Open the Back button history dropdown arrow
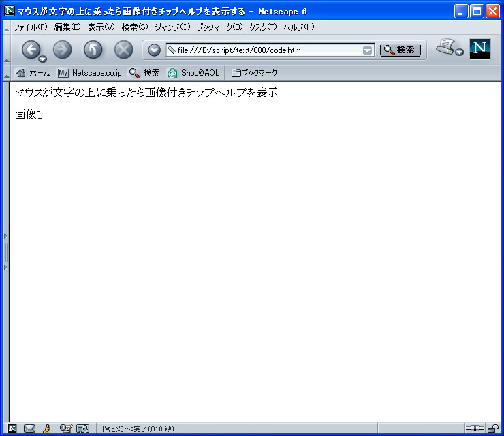 [x=42, y=59]
